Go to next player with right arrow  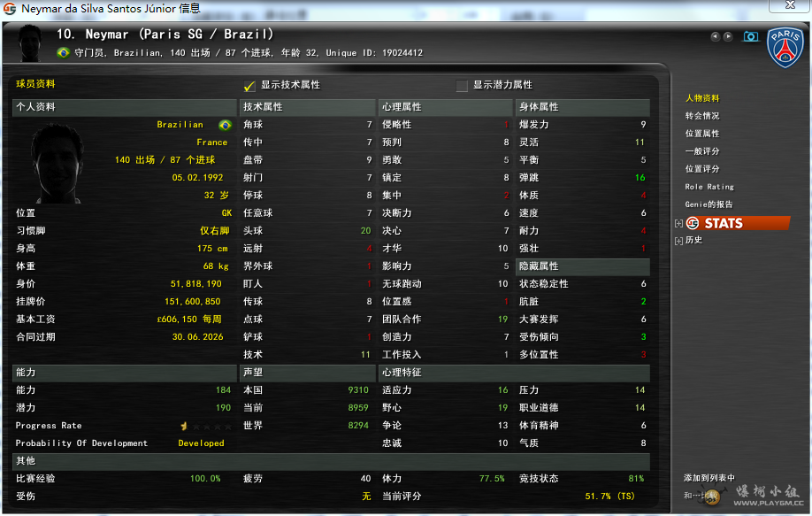[x=728, y=36]
